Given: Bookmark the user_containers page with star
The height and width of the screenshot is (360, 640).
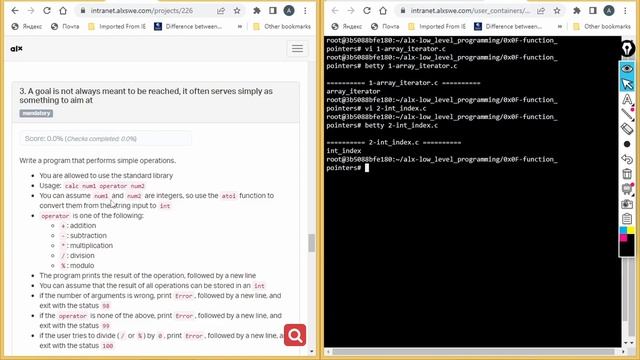Looking at the screenshot, I should coord(557,11).
